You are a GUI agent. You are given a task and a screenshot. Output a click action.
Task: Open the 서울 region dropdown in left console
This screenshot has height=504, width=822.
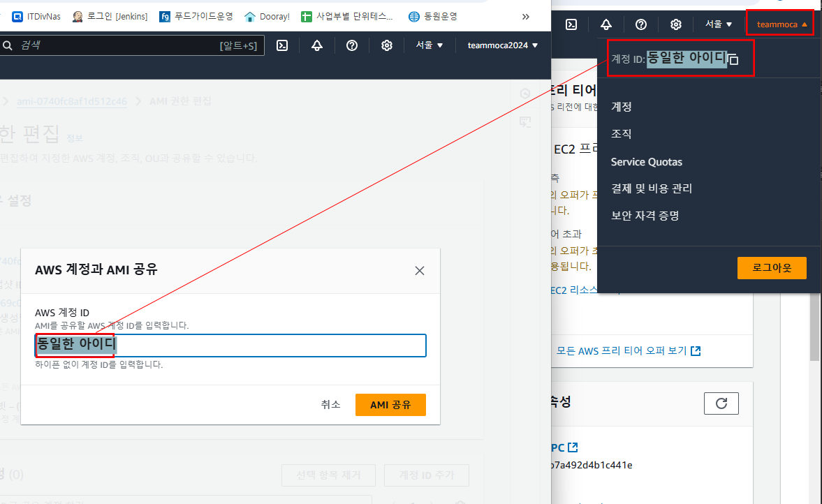point(430,45)
